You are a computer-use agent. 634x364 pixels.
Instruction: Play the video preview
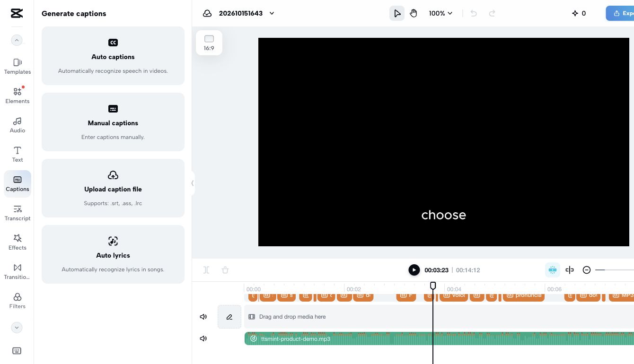414,270
